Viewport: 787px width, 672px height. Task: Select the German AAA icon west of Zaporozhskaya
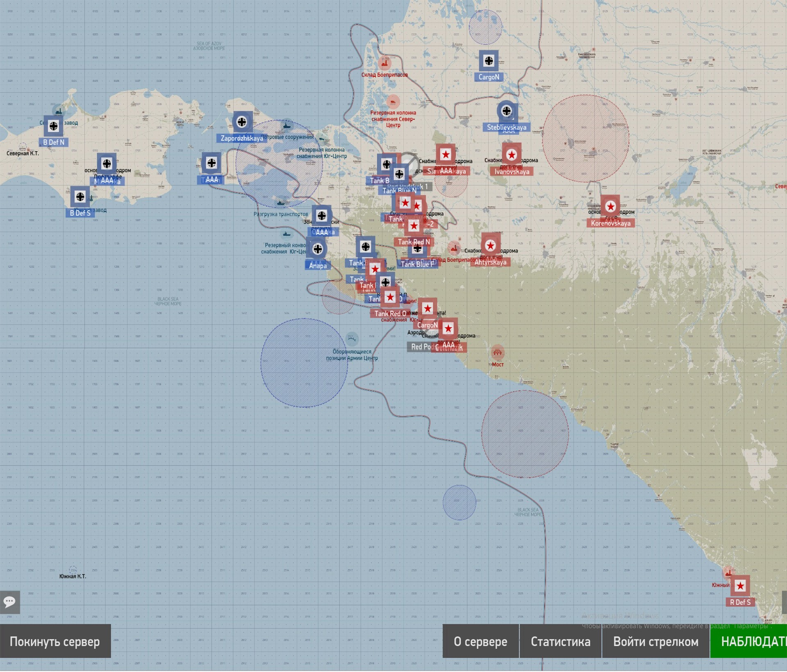(212, 163)
